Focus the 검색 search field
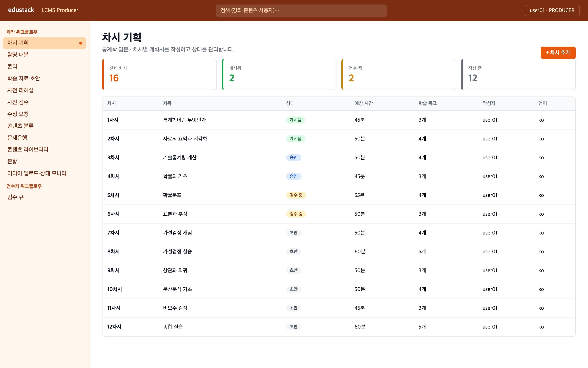 (x=301, y=10)
